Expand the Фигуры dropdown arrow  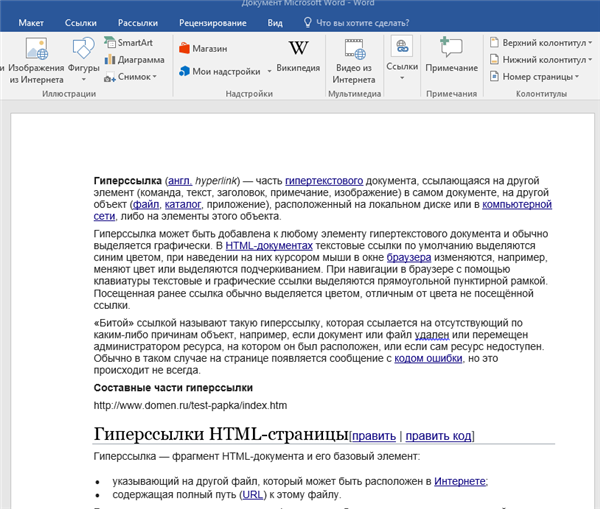click(x=83, y=79)
